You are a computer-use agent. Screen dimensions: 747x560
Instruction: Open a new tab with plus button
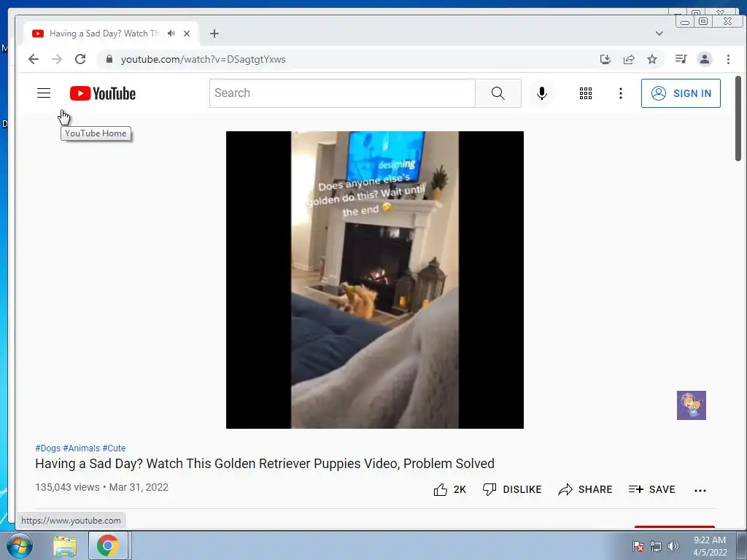[x=214, y=34]
